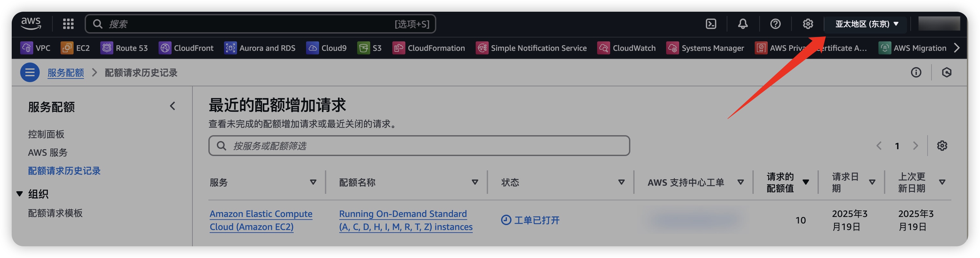Open the top bar settings gear
Screen dimensions: 980x258
coord(808,24)
